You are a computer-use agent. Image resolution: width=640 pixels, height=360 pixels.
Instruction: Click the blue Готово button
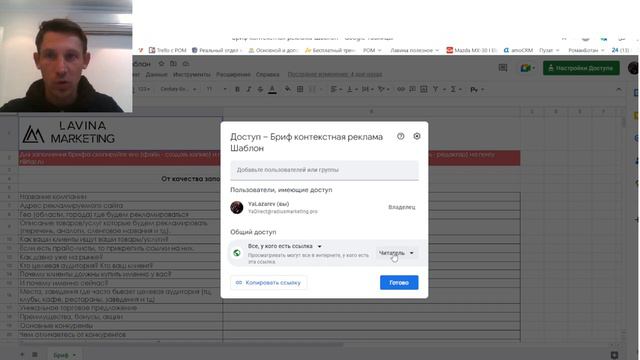pyautogui.click(x=399, y=282)
